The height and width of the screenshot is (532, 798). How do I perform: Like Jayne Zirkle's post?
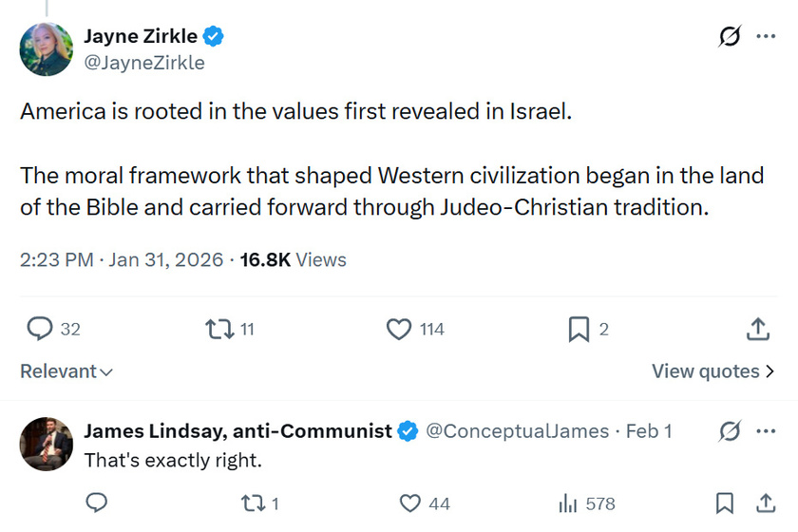[x=399, y=329]
